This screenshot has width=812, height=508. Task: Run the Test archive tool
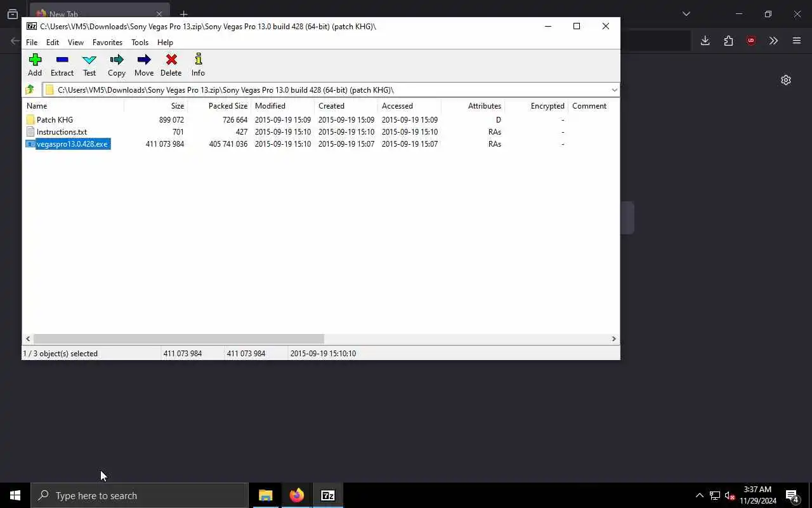click(x=89, y=65)
